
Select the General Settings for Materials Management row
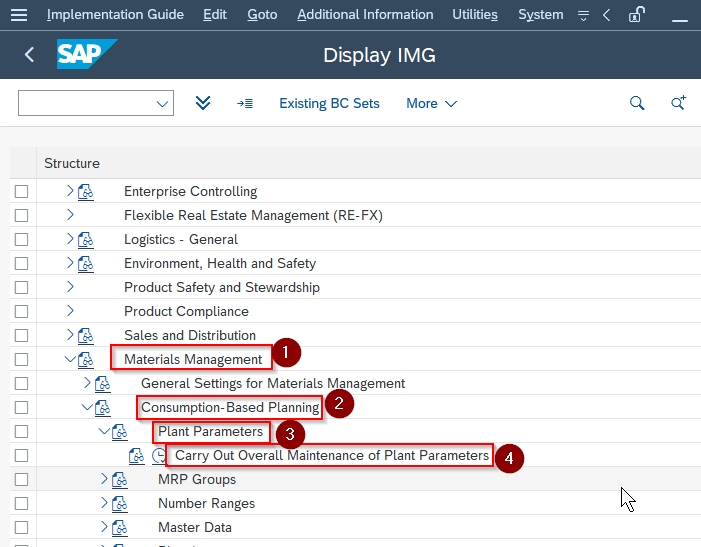pos(355,383)
